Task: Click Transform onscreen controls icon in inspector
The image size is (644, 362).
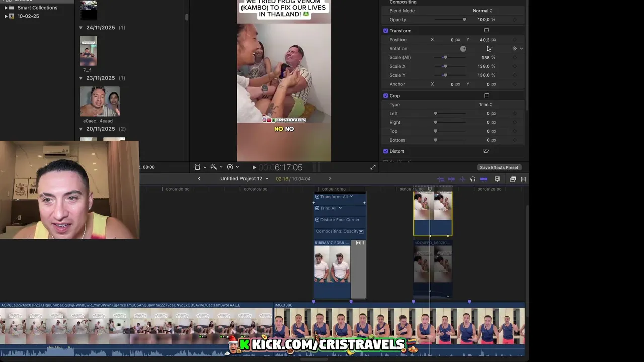Action: [486, 31]
